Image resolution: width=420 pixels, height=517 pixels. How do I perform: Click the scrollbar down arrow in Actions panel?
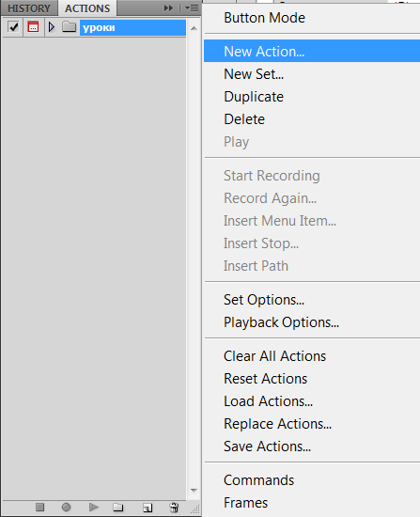194,491
